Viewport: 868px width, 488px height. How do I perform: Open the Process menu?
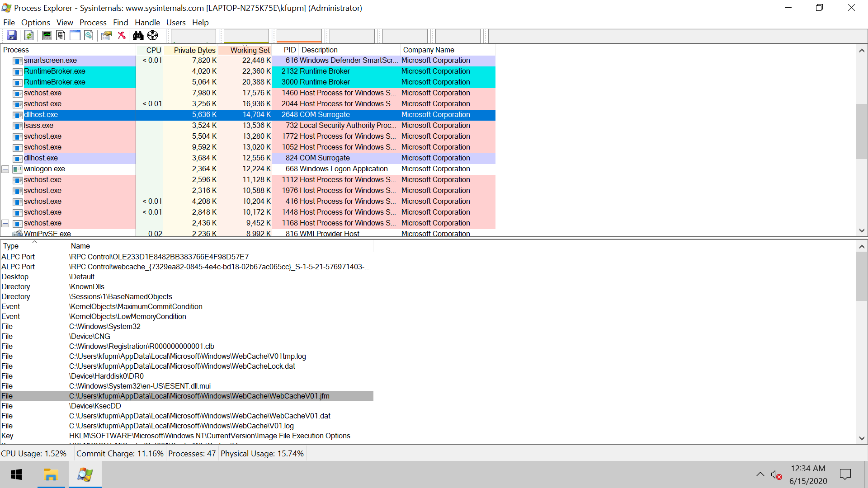(x=93, y=22)
